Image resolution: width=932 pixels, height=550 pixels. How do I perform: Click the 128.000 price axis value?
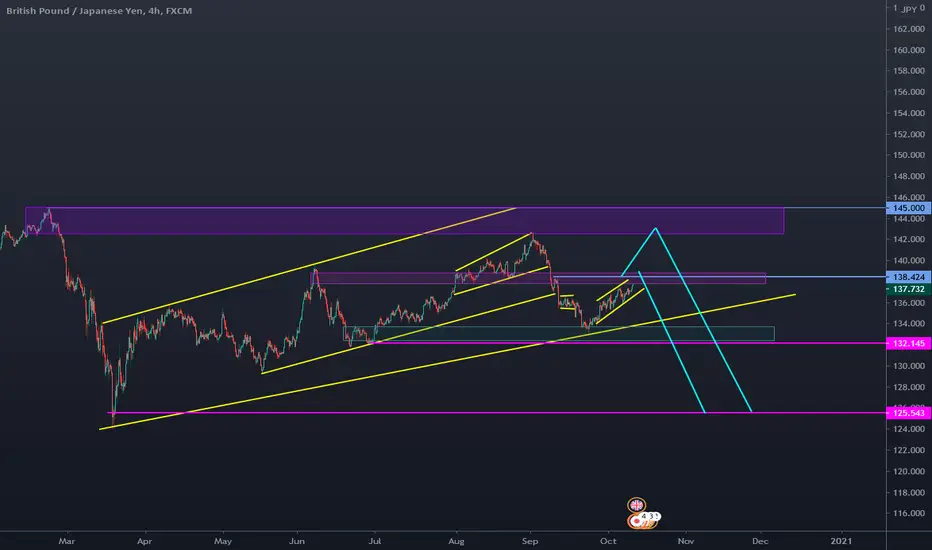909,387
